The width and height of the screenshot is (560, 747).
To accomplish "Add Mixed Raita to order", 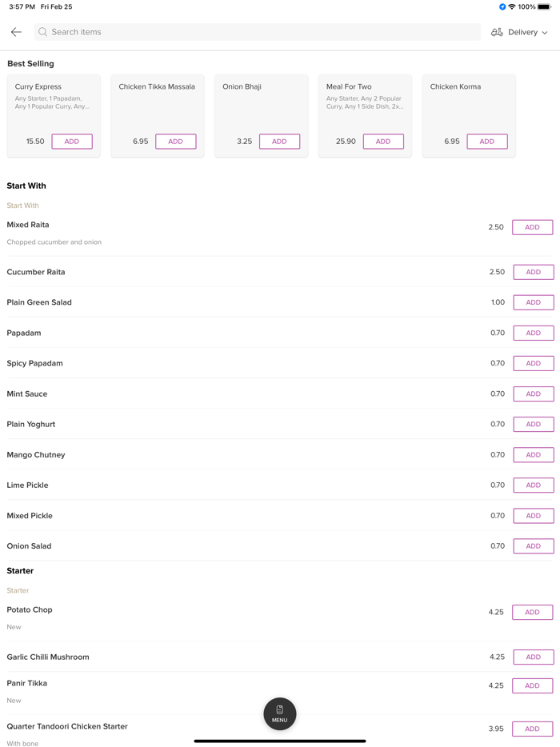I will point(532,227).
